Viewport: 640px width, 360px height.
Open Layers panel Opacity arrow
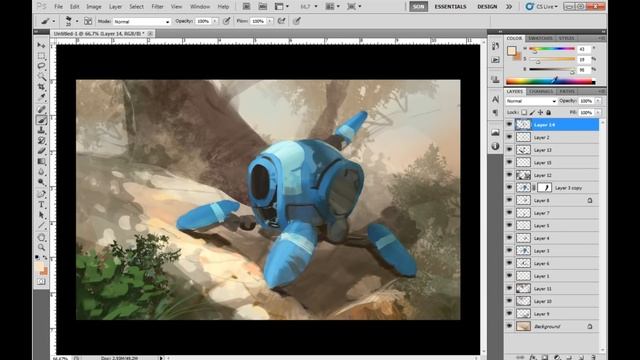598,101
